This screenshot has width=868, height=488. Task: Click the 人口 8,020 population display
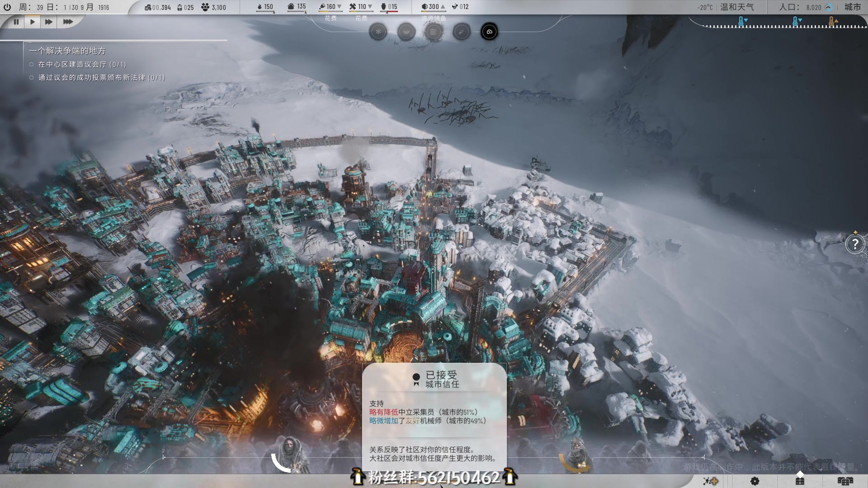(800, 7)
